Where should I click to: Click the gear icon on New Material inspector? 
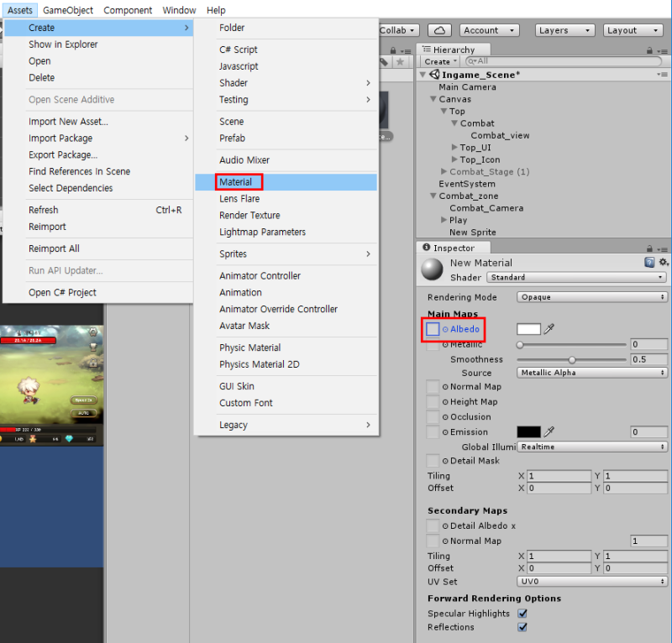(x=662, y=263)
